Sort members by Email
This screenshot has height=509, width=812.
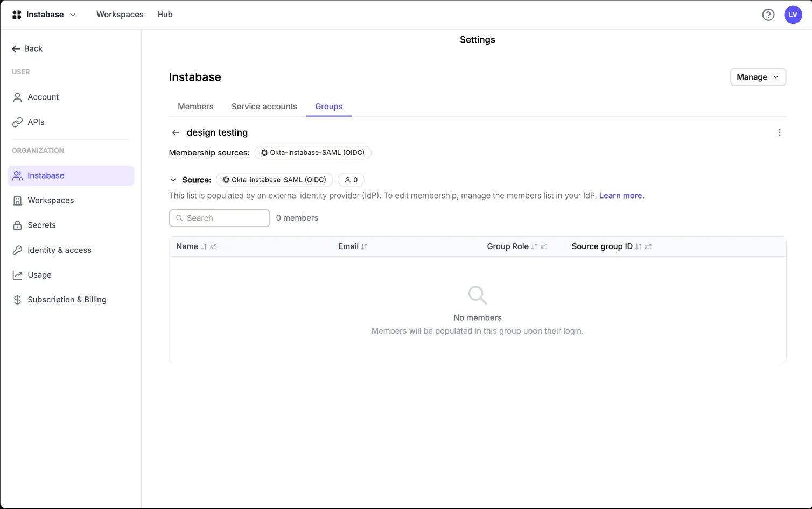click(365, 246)
